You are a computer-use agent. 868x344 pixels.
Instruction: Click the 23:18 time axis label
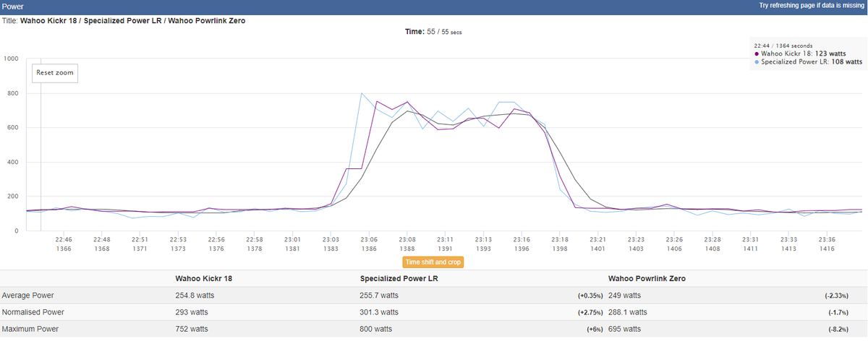[x=559, y=239]
